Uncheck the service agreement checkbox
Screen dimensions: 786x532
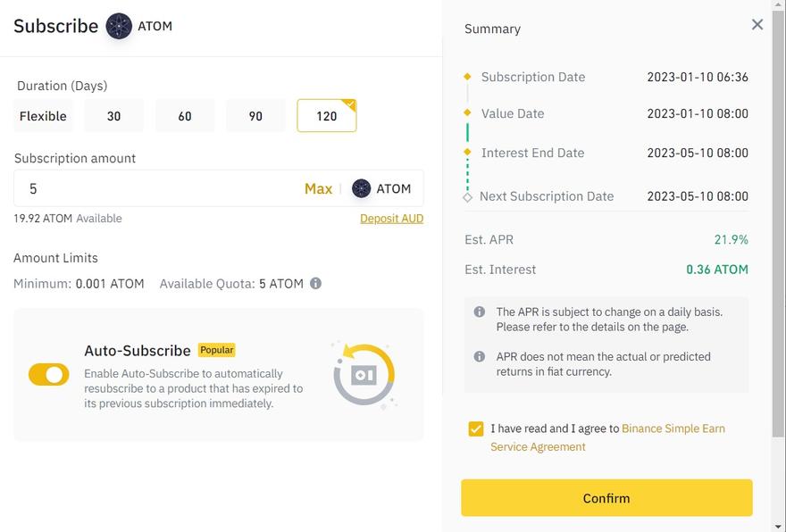coord(476,429)
